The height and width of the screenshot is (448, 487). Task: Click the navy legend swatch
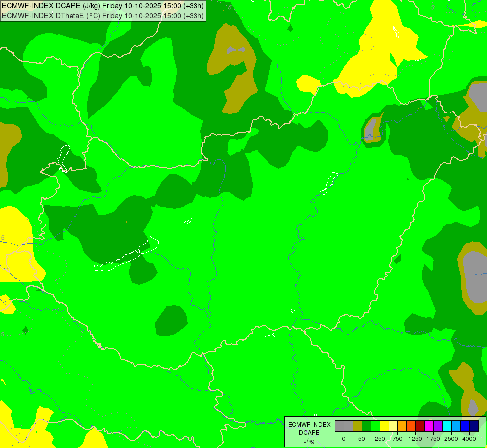point(474,426)
